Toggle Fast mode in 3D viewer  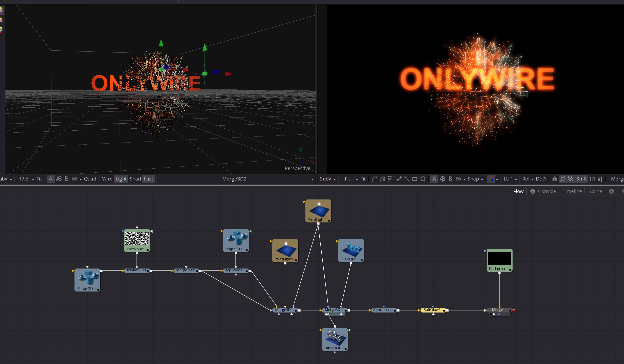click(149, 179)
